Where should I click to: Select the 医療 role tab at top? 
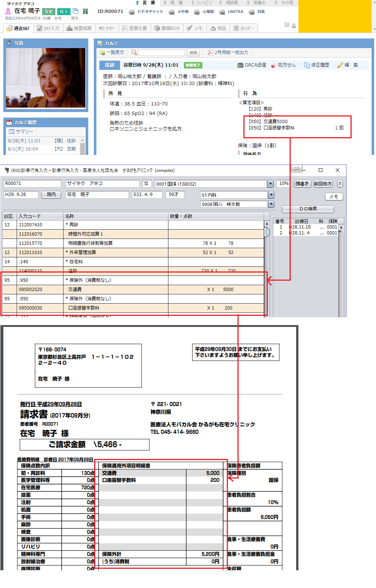coord(146,3)
